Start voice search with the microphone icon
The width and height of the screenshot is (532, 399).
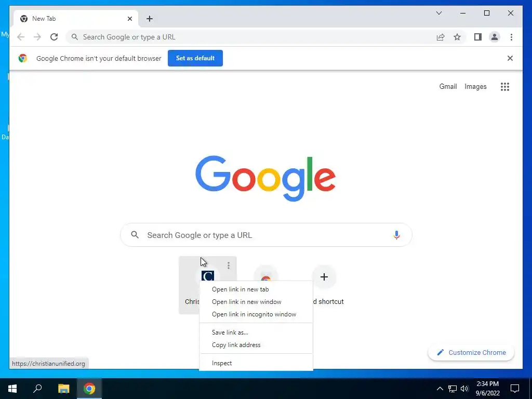click(396, 235)
